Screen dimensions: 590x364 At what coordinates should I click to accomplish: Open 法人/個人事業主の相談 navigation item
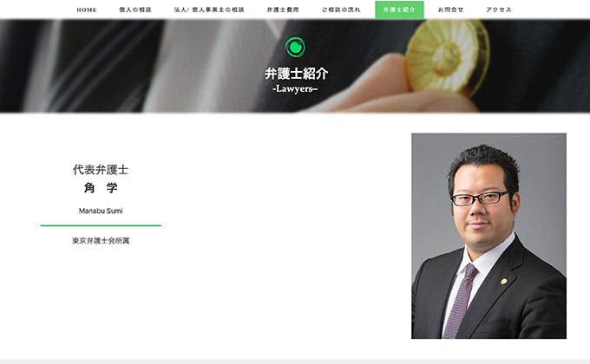pyautogui.click(x=209, y=10)
